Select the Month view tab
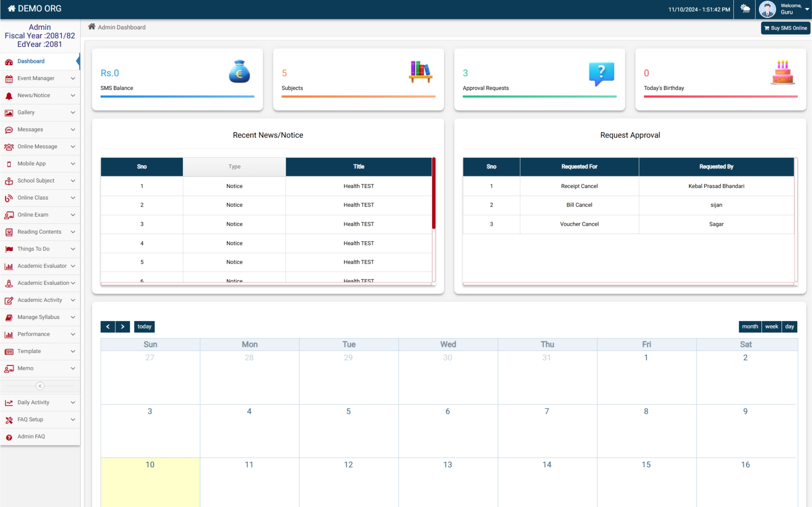This screenshot has height=507, width=812. [750, 326]
